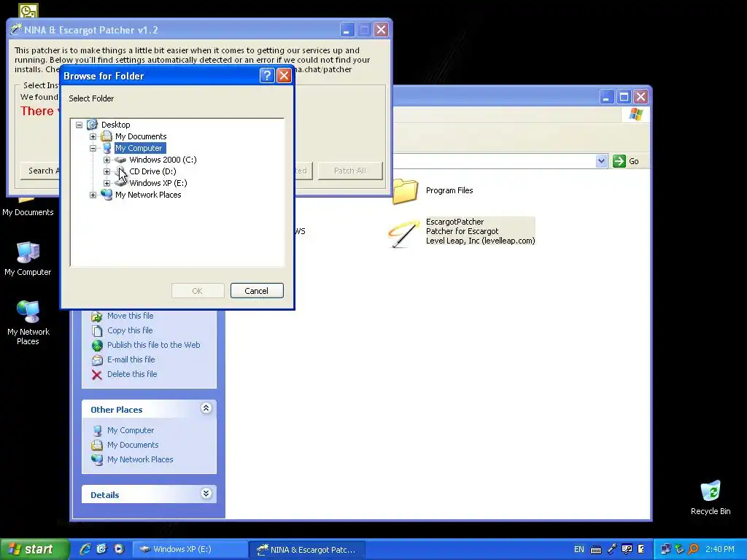Viewport: 747px width, 560px height.
Task: Collapse the My Computer tree node
Action: click(x=93, y=148)
